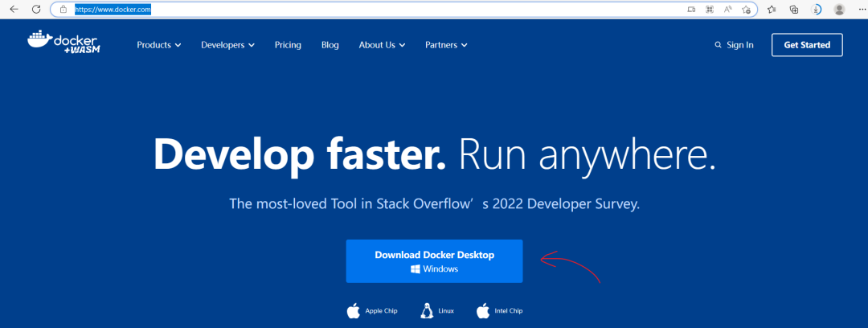Screen dimensions: 868x328
Task: Click the Stack Overflow 2022 survey tagline
Action: pyautogui.click(x=435, y=203)
